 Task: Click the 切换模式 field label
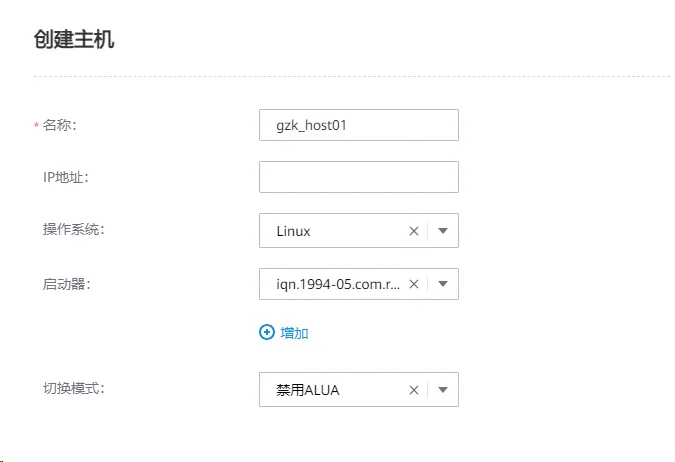click(67, 388)
